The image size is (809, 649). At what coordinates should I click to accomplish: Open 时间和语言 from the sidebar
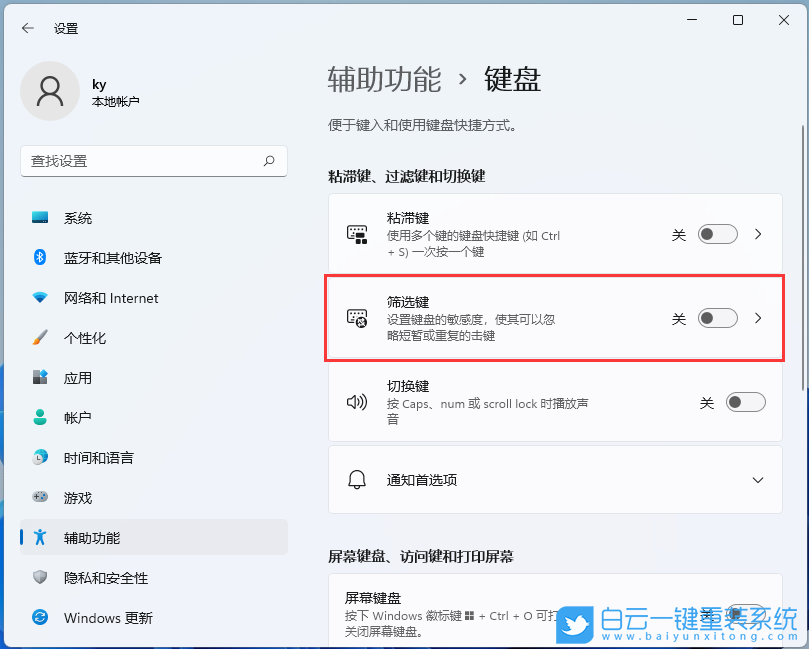[88, 457]
